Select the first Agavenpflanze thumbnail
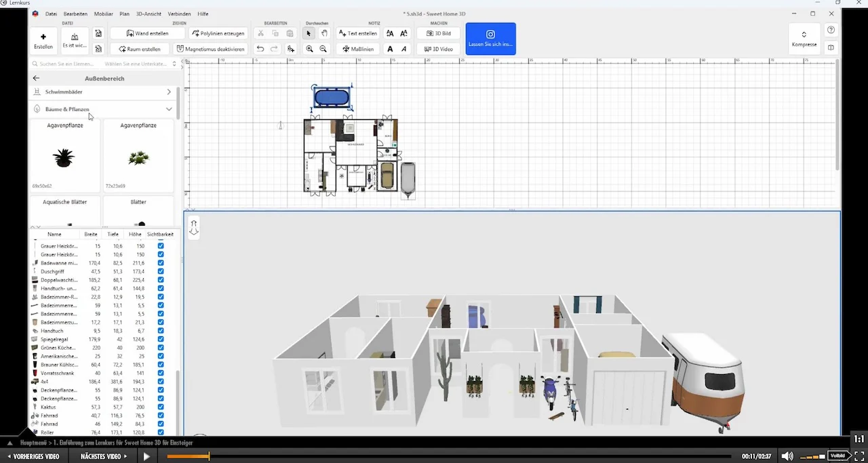Screen dimensions: 868x463 pyautogui.click(x=65, y=156)
